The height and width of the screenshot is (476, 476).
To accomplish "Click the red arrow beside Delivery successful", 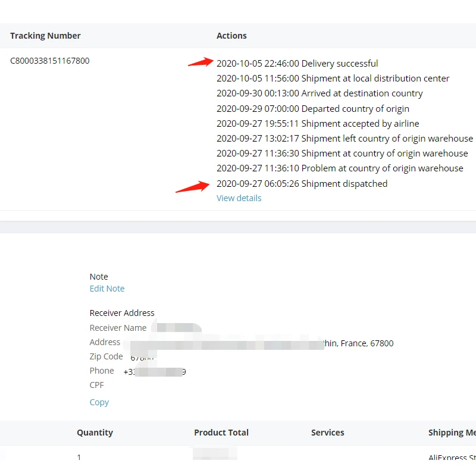I will pos(201,61).
